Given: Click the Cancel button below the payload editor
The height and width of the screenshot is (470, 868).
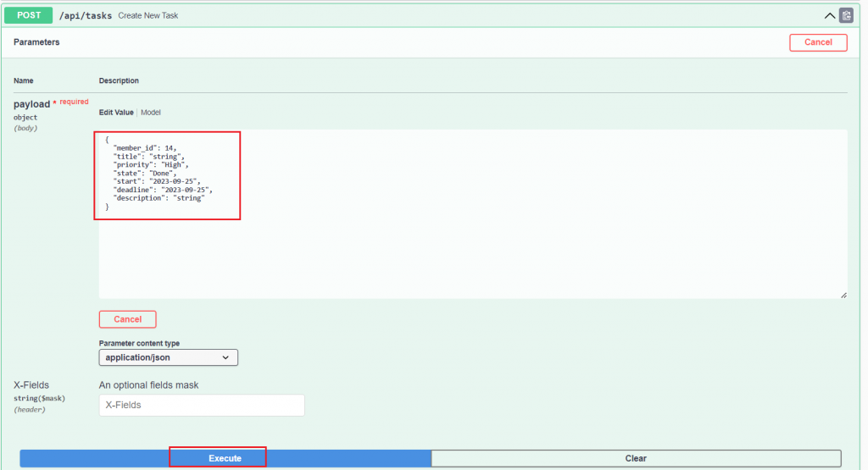Looking at the screenshot, I should (128, 319).
